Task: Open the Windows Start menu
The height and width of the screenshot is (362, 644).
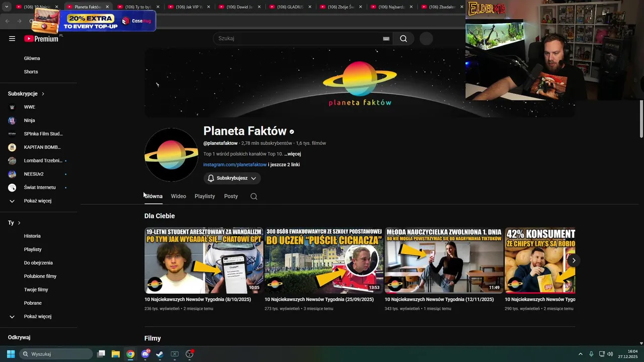Action: 11,354
